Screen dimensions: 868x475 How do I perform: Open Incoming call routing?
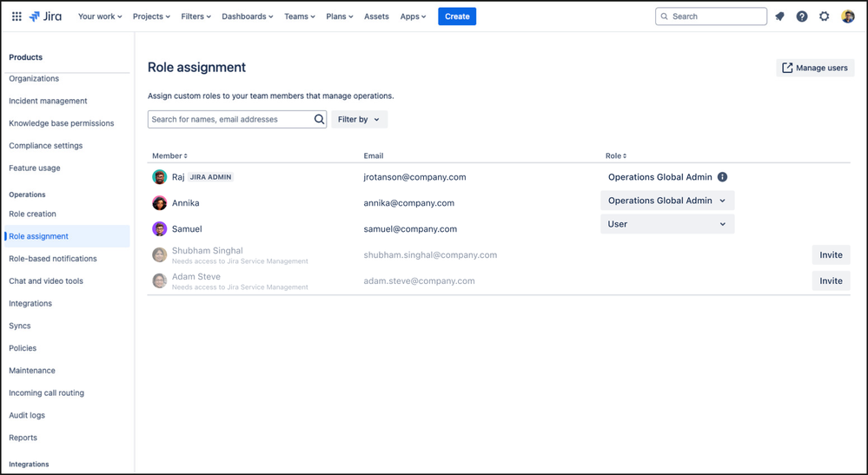click(47, 393)
